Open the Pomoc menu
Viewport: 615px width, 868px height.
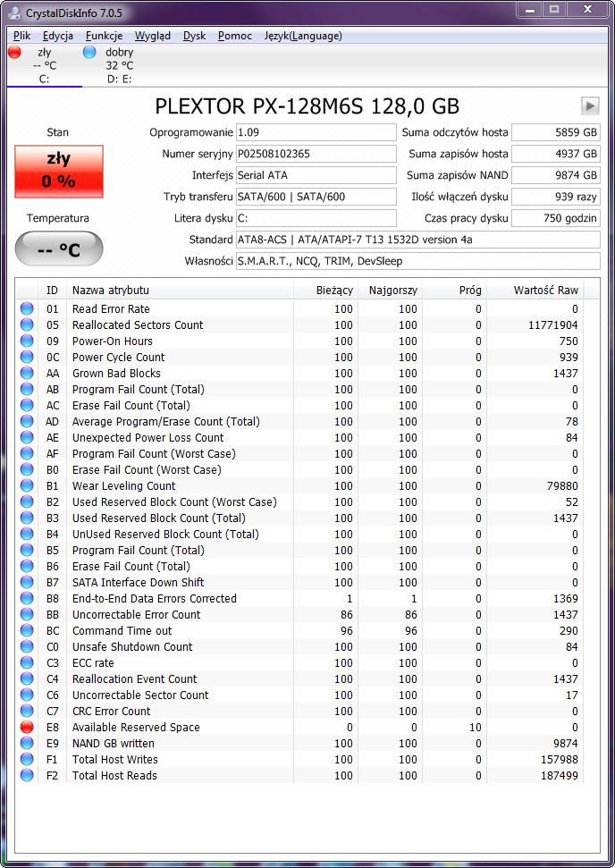coord(235,36)
